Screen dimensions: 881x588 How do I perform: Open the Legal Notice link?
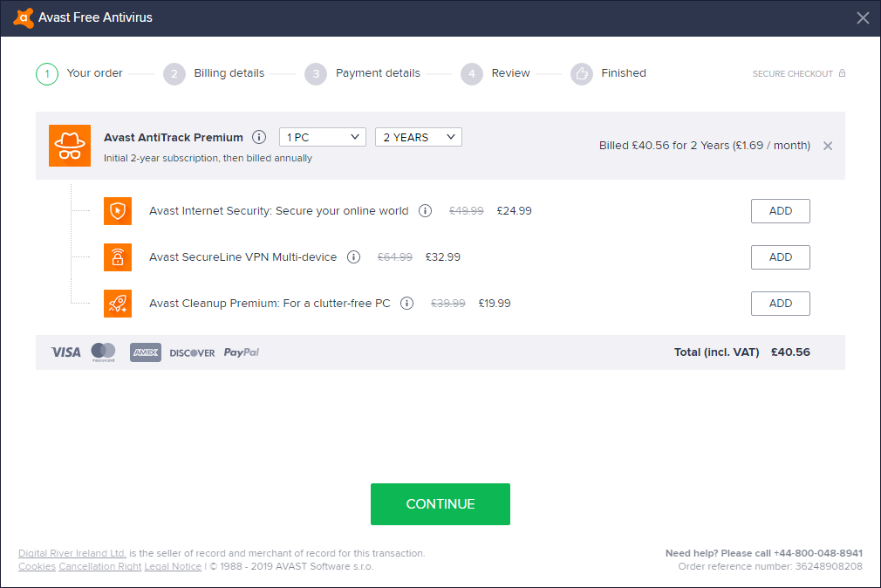click(x=173, y=567)
